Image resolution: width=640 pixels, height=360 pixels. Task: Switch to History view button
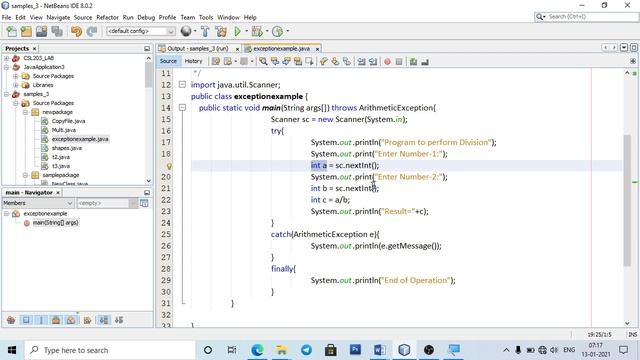click(x=193, y=61)
